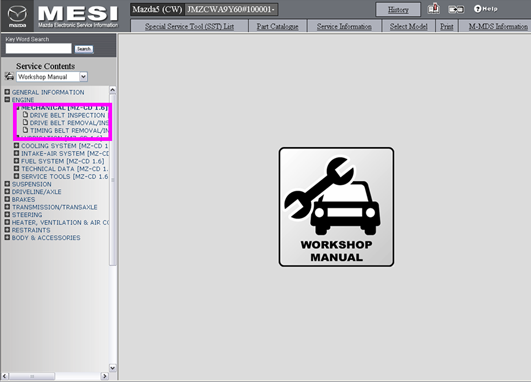Image resolution: width=531 pixels, height=382 pixels.
Task: Select the General Information label
Action: pos(48,92)
